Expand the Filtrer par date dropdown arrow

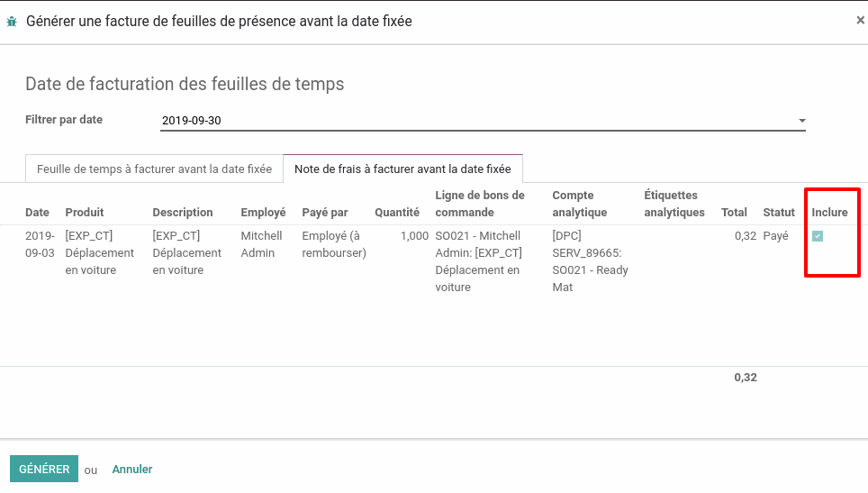[x=801, y=120]
